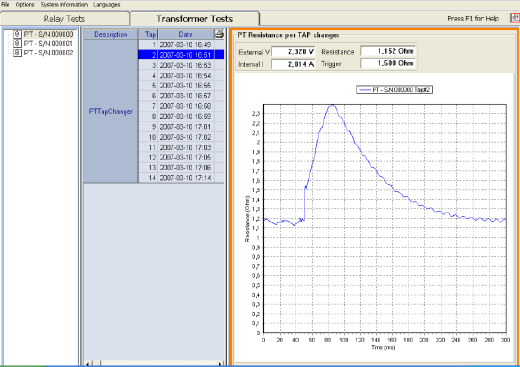Open the Languages menu
The height and width of the screenshot is (367, 520).
pyautogui.click(x=107, y=5)
